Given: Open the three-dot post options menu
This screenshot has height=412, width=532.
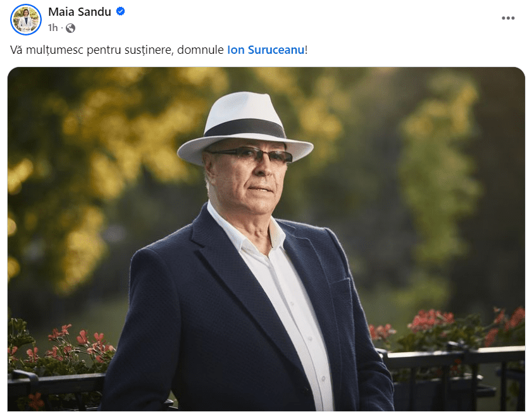Looking at the screenshot, I should pyautogui.click(x=508, y=18).
